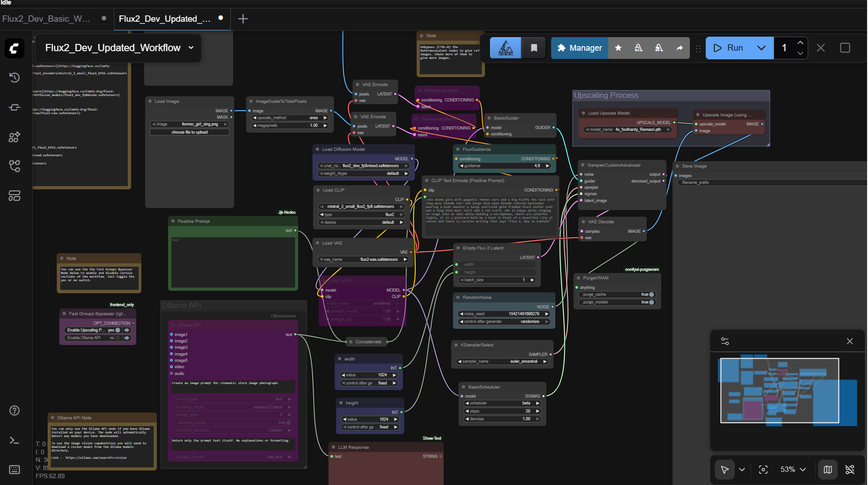Increase the batch count stepper up arrow
Viewport: 868px width, 485px height.
(x=800, y=43)
